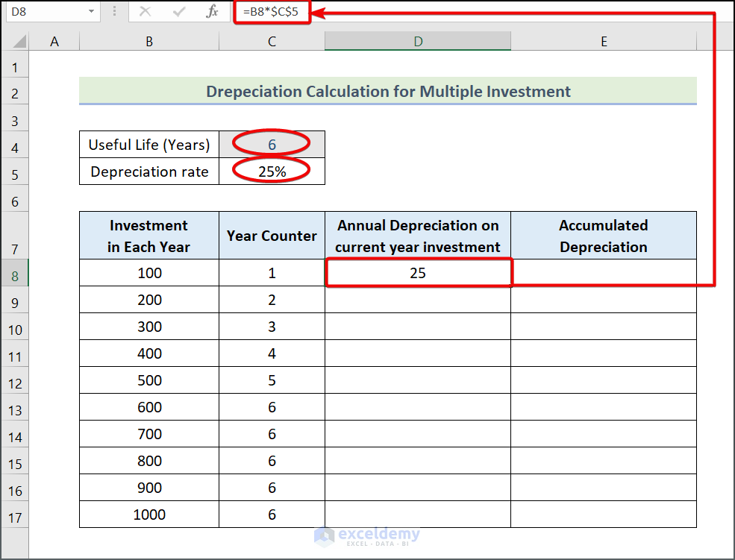Click the Investment in Each Year header cell
This screenshot has width=735, height=560.
point(149,236)
